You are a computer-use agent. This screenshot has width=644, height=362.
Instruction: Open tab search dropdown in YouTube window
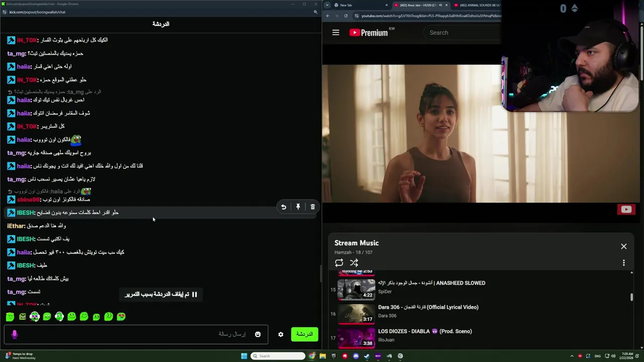click(328, 5)
